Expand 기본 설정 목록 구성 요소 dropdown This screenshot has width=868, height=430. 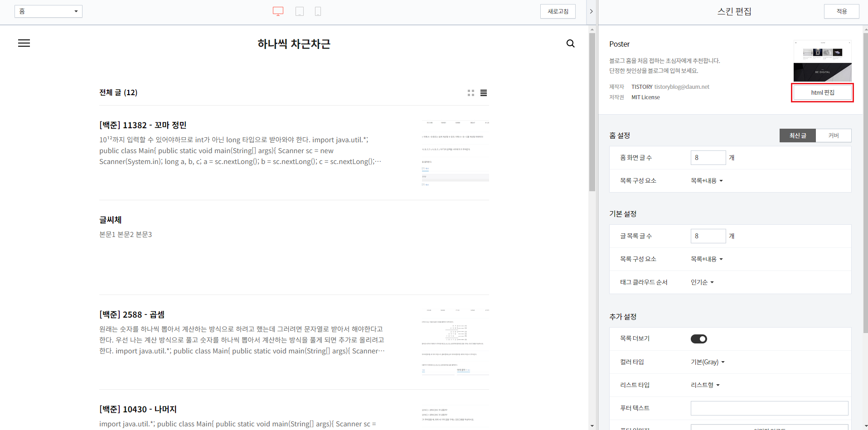click(x=707, y=259)
